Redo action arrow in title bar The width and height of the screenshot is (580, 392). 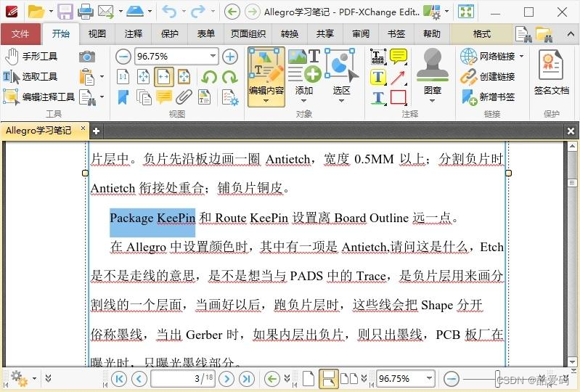(198, 12)
